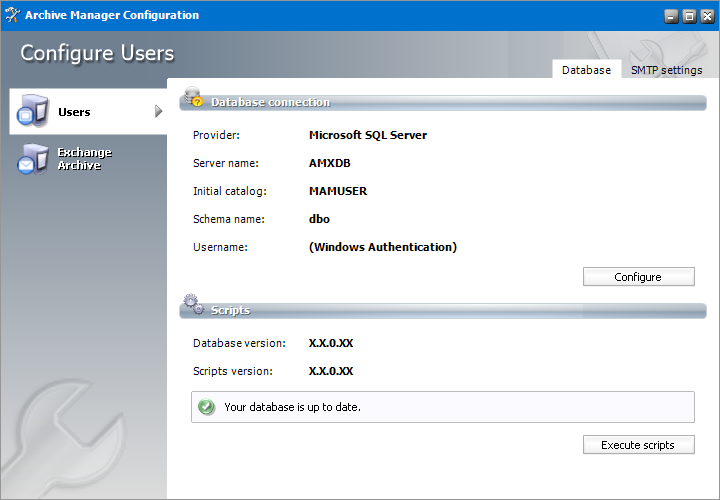Select the Exchange Archive label in sidebar

click(84, 159)
